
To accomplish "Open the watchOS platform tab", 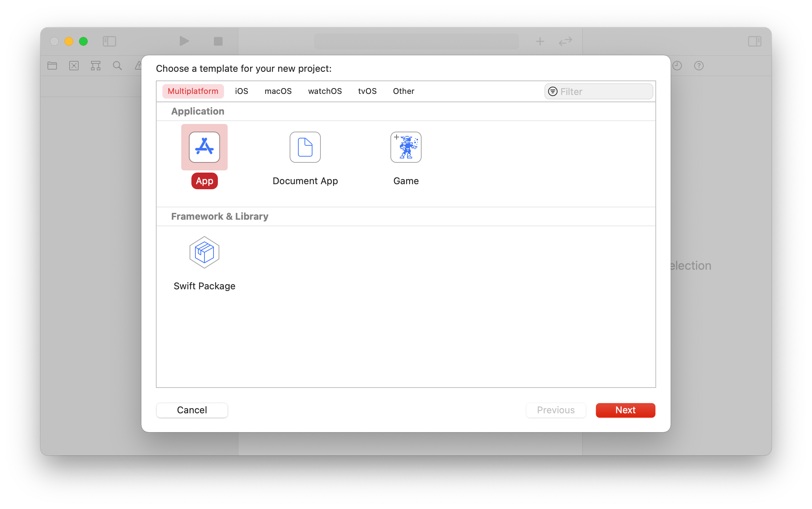I will pos(325,91).
